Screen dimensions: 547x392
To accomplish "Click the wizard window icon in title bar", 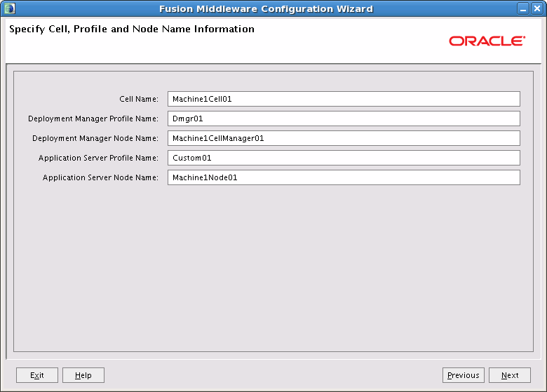I will (9, 8).
